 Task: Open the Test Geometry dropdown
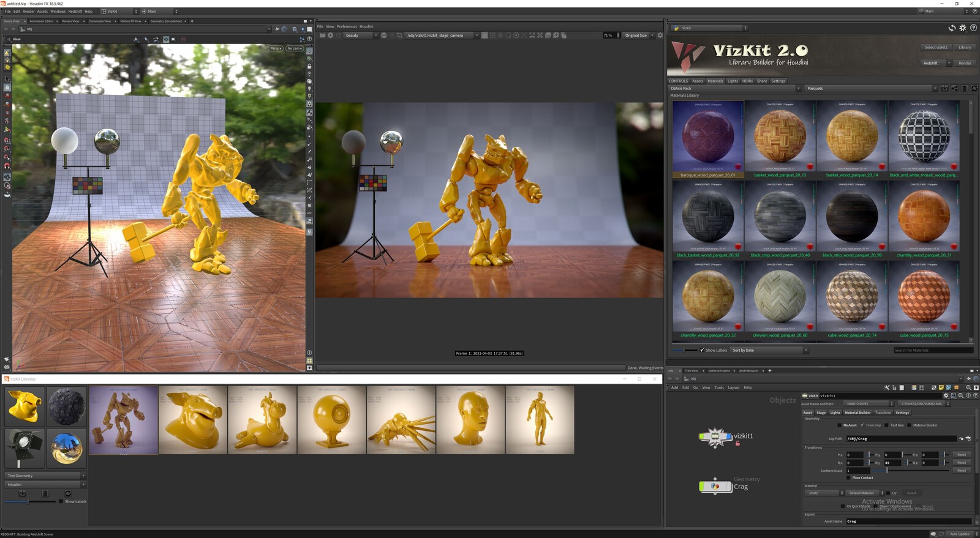pos(46,476)
